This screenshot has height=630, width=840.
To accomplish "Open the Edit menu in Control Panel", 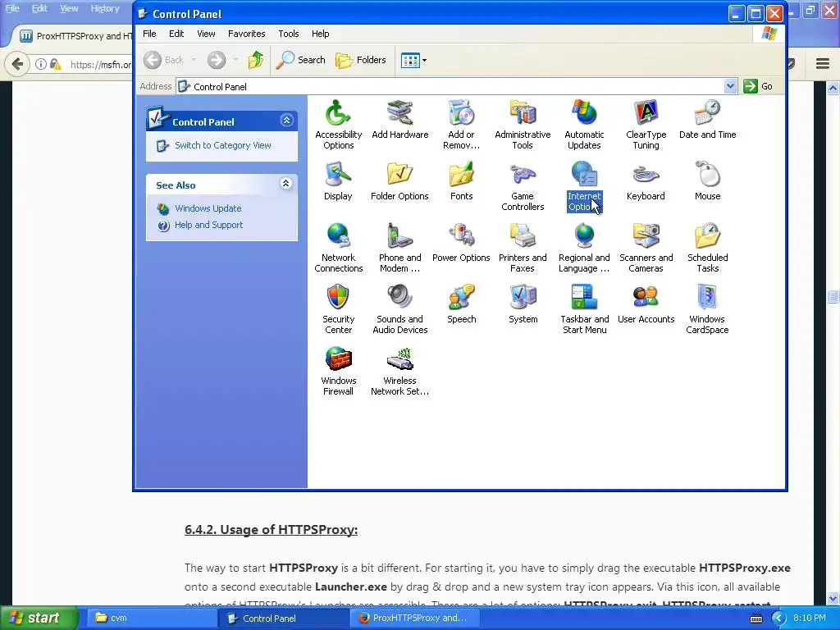I will point(176,34).
